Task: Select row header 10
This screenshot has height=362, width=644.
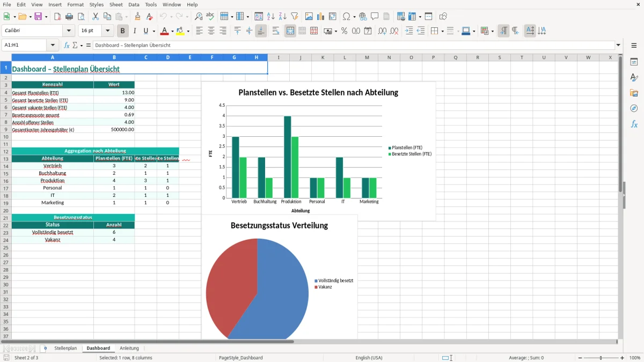Action: [x=6, y=137]
